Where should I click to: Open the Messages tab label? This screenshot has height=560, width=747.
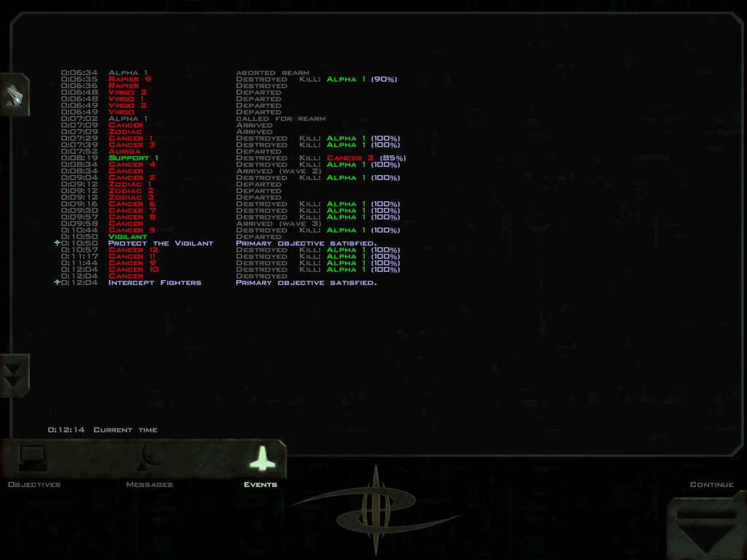149,485
